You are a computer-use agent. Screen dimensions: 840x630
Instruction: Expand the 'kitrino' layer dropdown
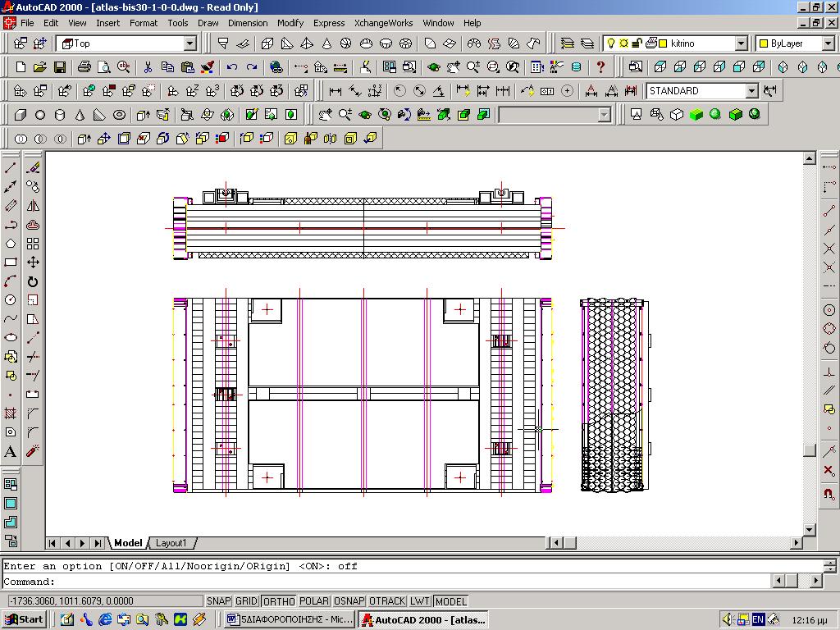(742, 43)
